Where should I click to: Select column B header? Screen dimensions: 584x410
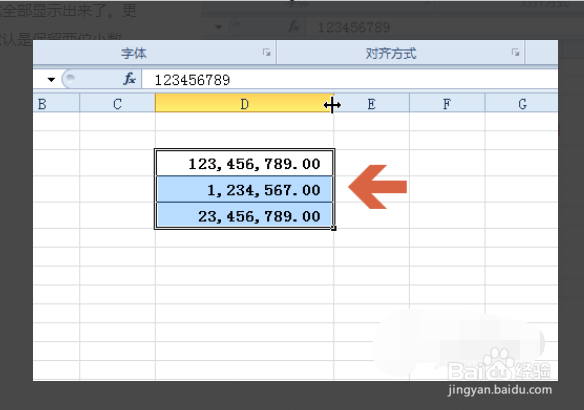[x=56, y=104]
